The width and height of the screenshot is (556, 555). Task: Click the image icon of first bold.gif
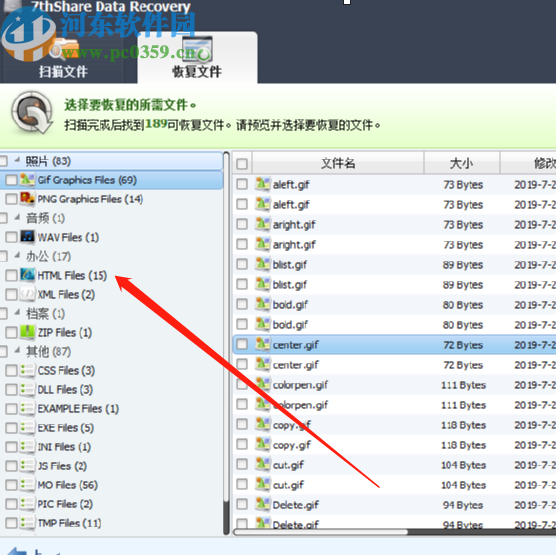tap(262, 304)
